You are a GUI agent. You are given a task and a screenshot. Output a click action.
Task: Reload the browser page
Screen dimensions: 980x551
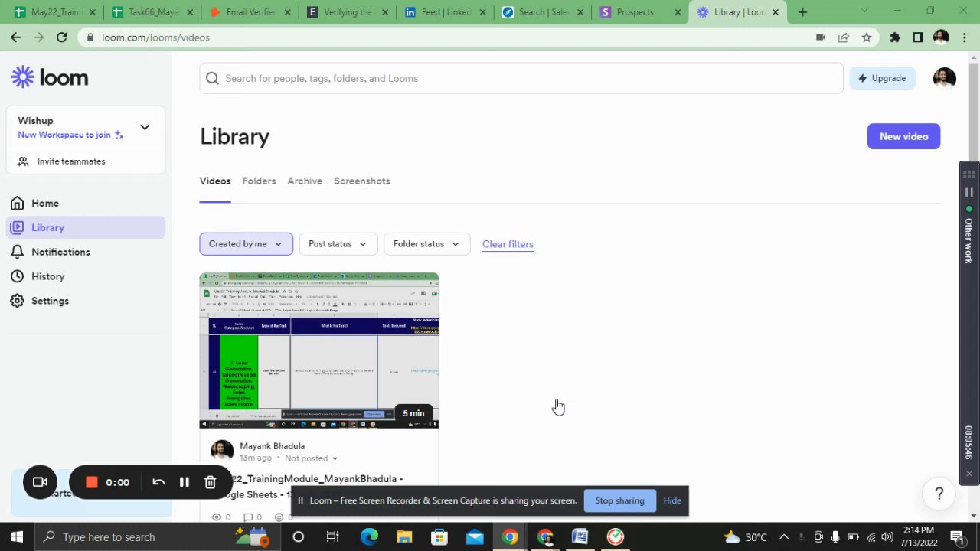[61, 37]
